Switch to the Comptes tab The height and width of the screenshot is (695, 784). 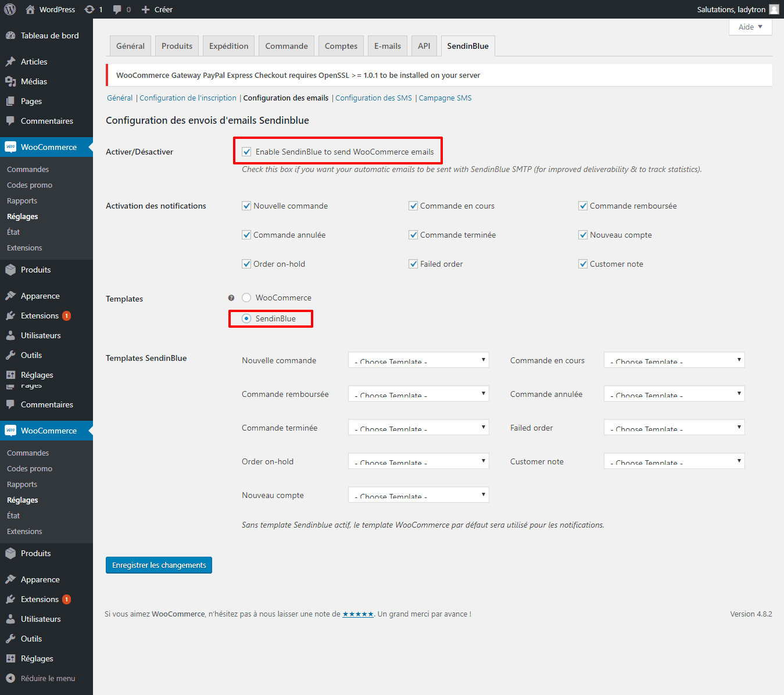point(341,46)
